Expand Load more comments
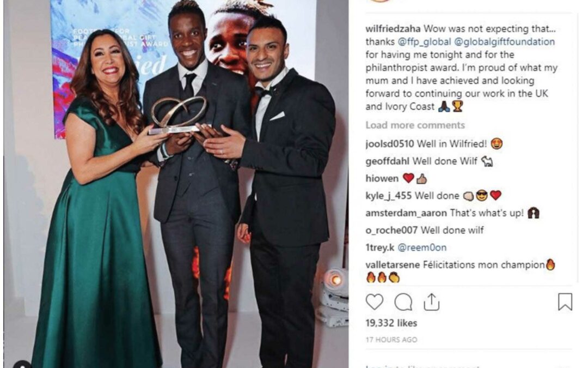Viewport: 588px width, 368px height. click(x=415, y=125)
